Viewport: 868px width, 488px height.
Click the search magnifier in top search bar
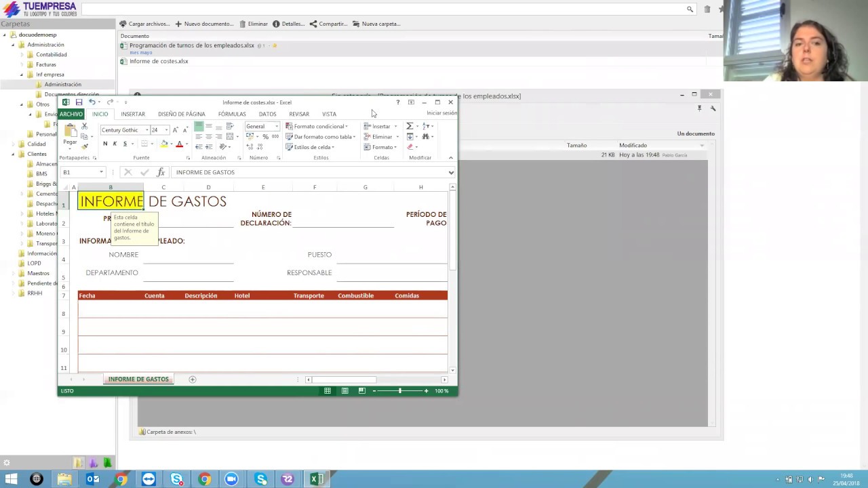pyautogui.click(x=690, y=9)
